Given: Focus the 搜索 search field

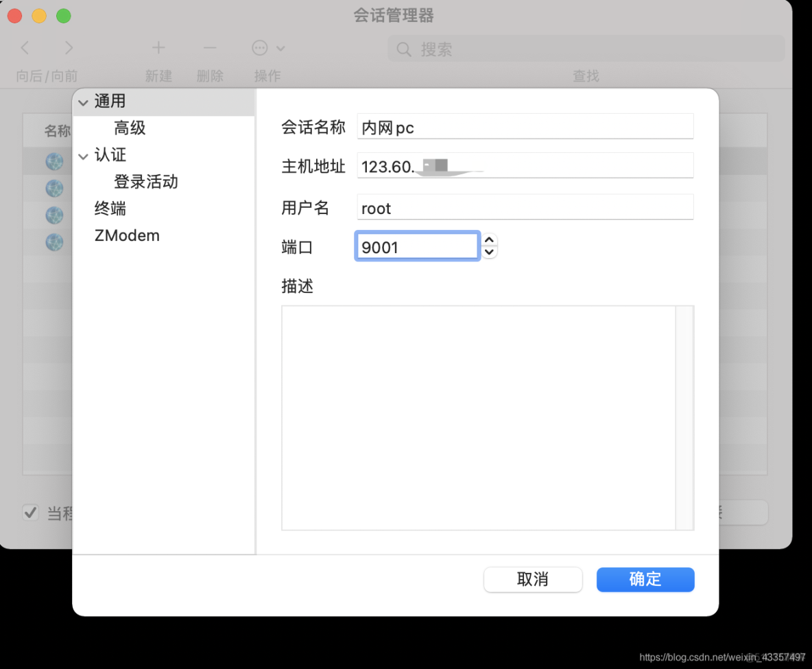Looking at the screenshot, I should point(586,49).
